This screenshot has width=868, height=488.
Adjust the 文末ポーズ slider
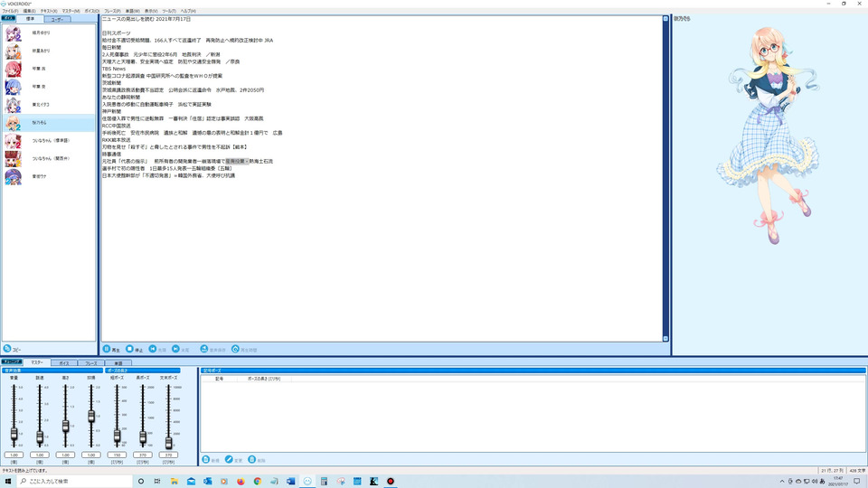click(x=168, y=443)
